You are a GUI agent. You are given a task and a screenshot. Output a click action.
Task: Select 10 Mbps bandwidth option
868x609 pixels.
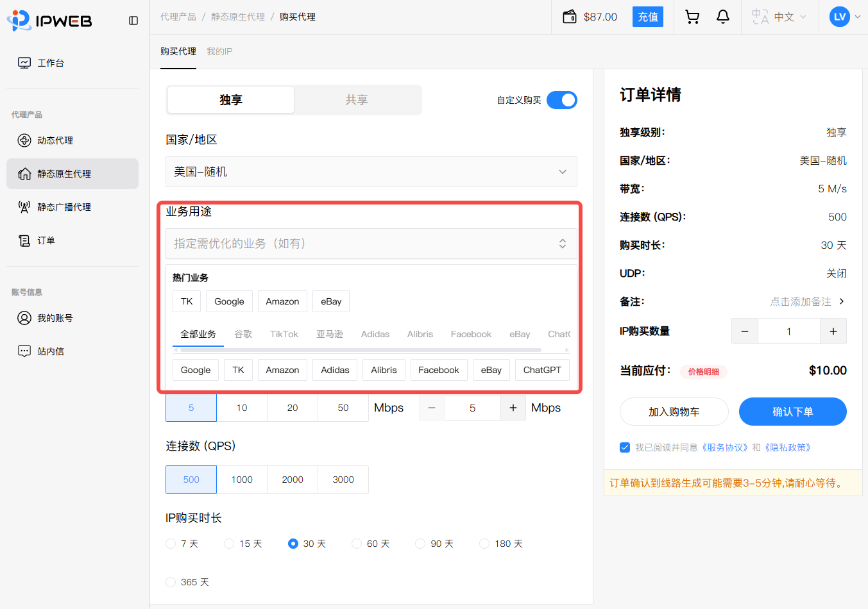point(242,408)
